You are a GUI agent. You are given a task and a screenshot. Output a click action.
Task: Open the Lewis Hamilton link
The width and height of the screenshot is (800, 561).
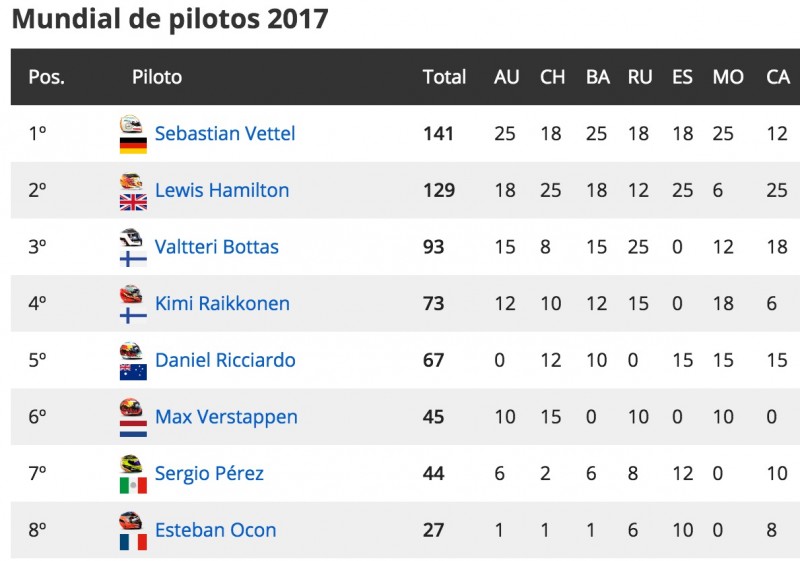tap(222, 190)
